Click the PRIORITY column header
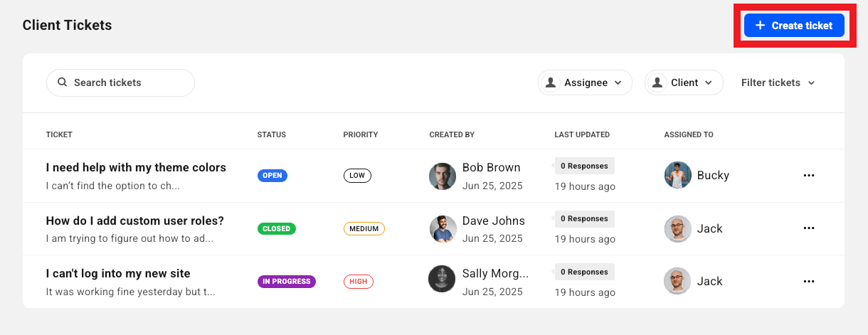Image resolution: width=868 pixels, height=335 pixels. tap(361, 134)
